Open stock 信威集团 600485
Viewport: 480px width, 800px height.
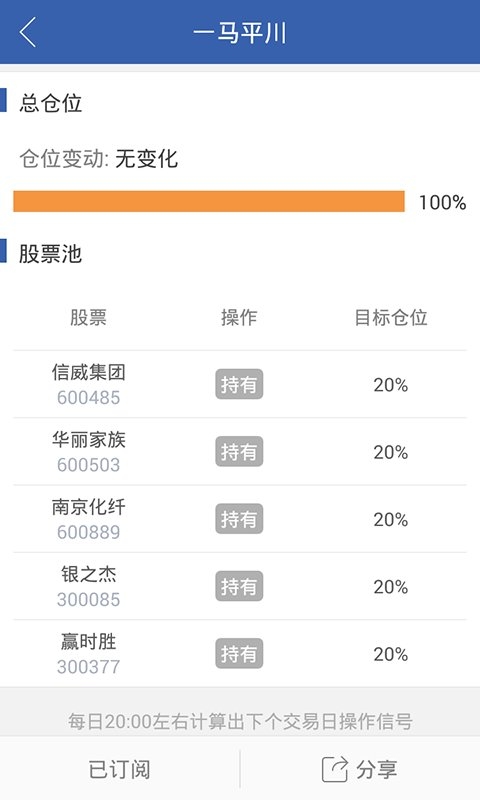coord(88,384)
